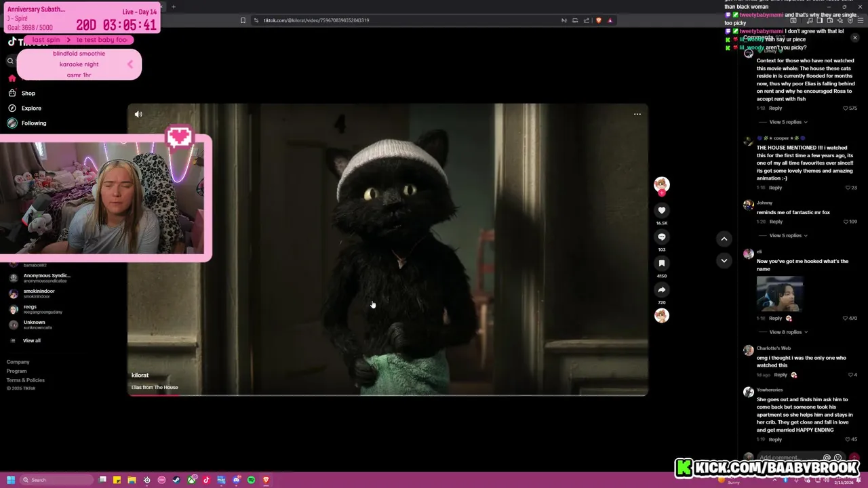The width and height of the screenshot is (868, 488).
Task: Like the video with the heart icon
Action: tap(662, 210)
